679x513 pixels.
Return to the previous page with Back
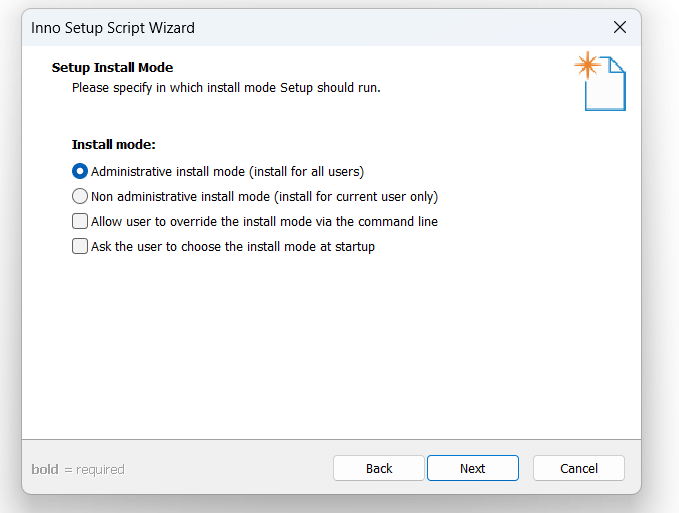point(378,468)
